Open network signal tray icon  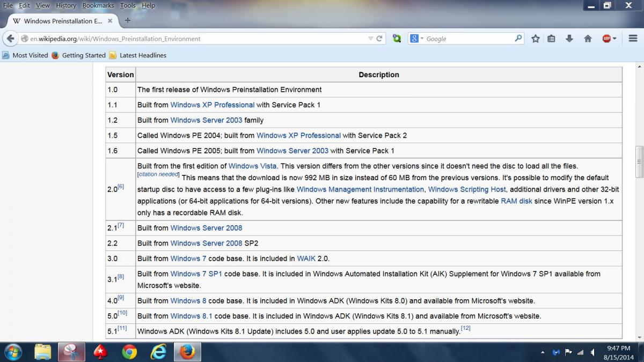pos(580,352)
